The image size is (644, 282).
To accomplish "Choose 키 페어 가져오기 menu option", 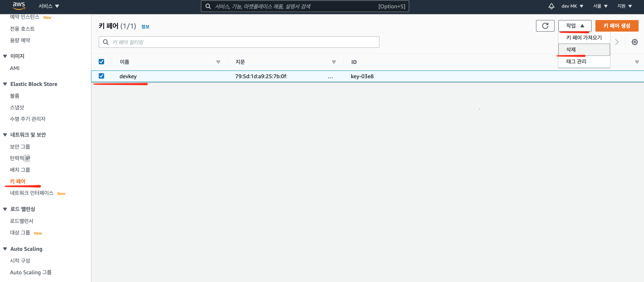I will click(584, 38).
